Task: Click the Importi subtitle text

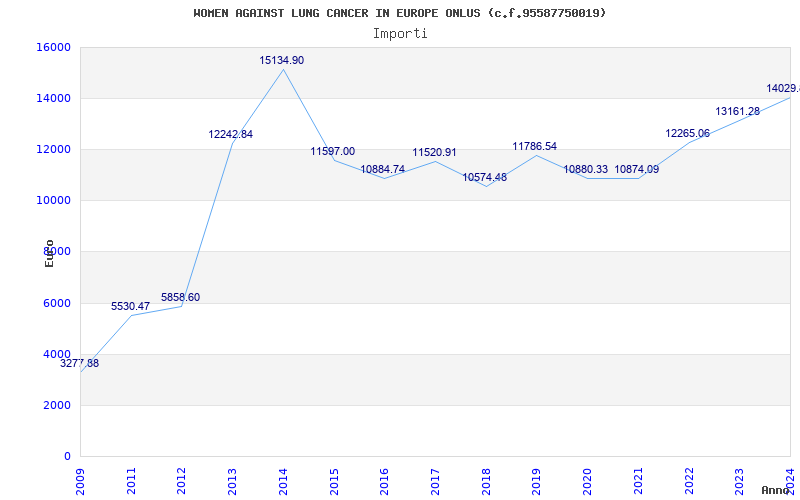Action: tap(399, 33)
